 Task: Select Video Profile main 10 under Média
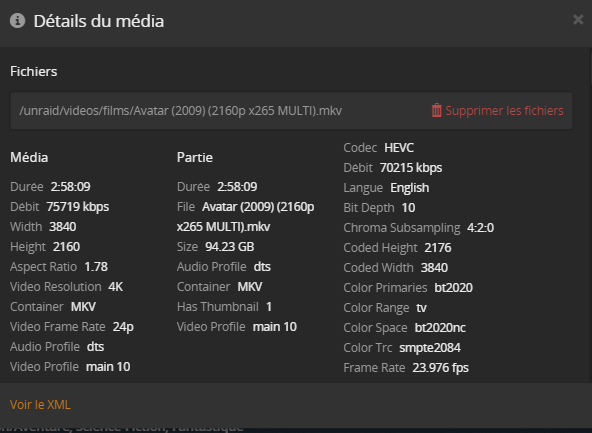coord(108,367)
